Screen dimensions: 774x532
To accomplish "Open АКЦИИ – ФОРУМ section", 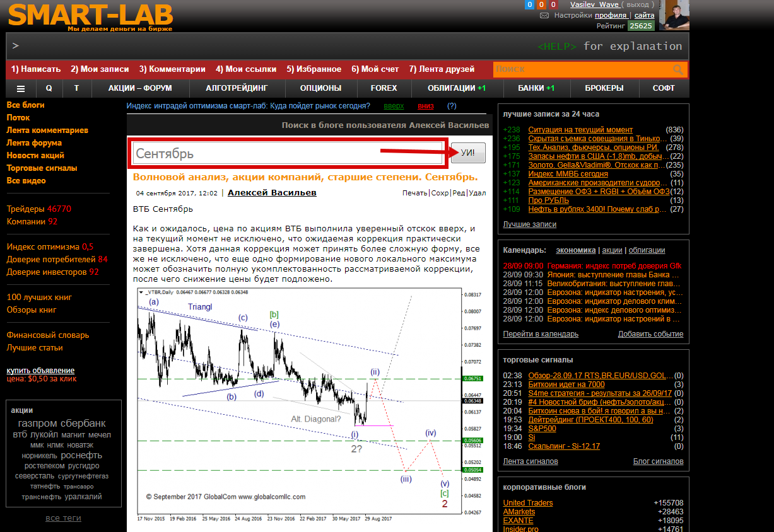I will [140, 88].
